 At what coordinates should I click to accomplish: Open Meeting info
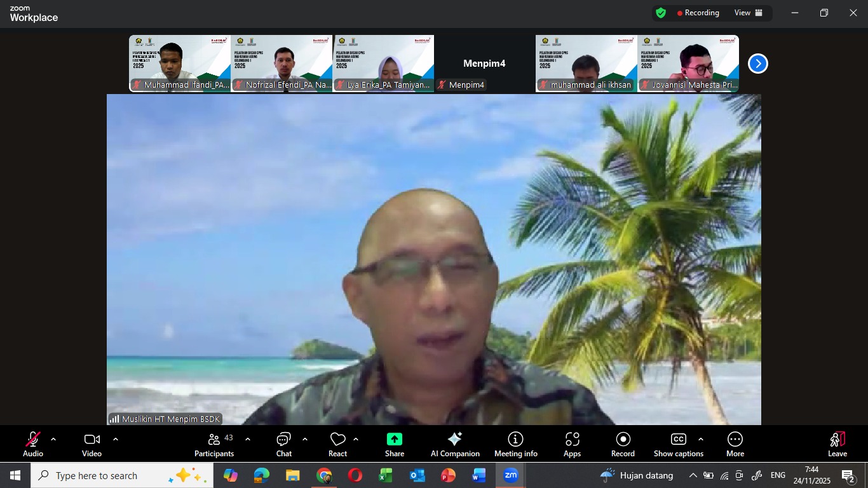515,444
